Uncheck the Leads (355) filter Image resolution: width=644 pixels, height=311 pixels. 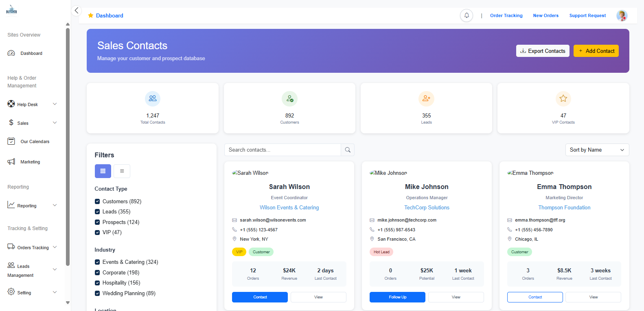[97, 211]
